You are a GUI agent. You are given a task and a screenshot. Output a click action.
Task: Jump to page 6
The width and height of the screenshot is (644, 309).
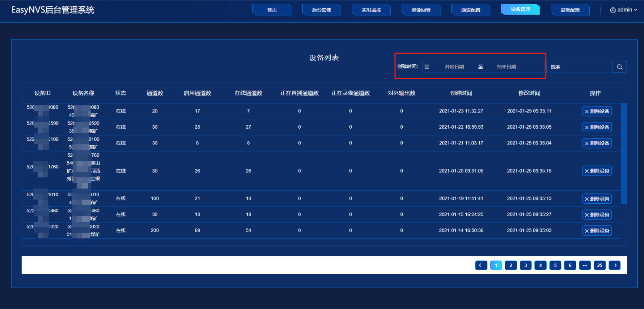(570, 265)
